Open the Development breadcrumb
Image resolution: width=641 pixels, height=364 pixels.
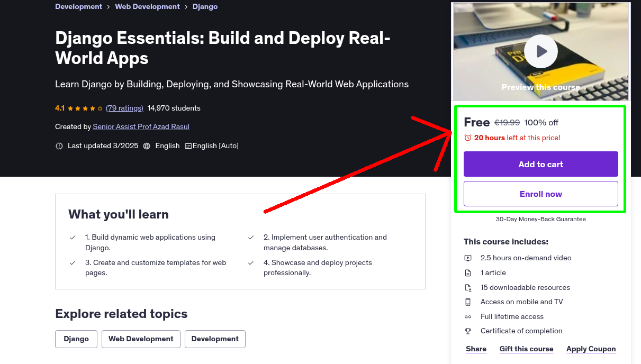[x=78, y=7]
